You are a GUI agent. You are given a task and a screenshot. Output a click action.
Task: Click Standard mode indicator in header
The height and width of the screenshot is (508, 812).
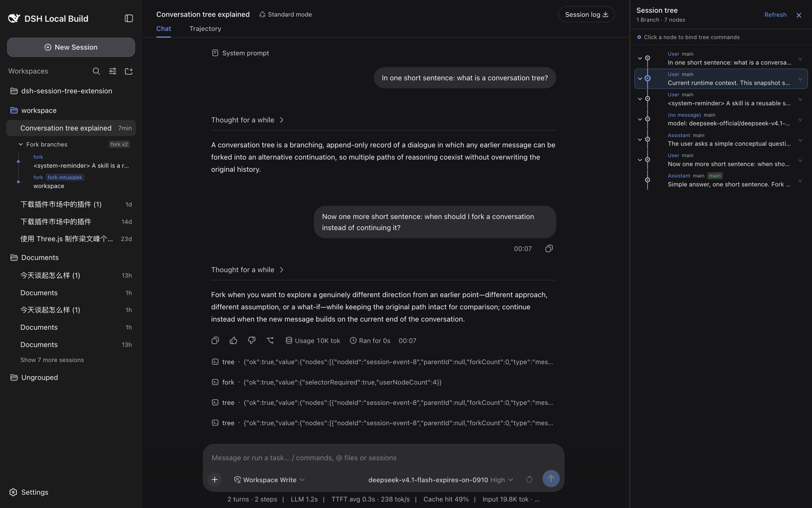click(285, 14)
